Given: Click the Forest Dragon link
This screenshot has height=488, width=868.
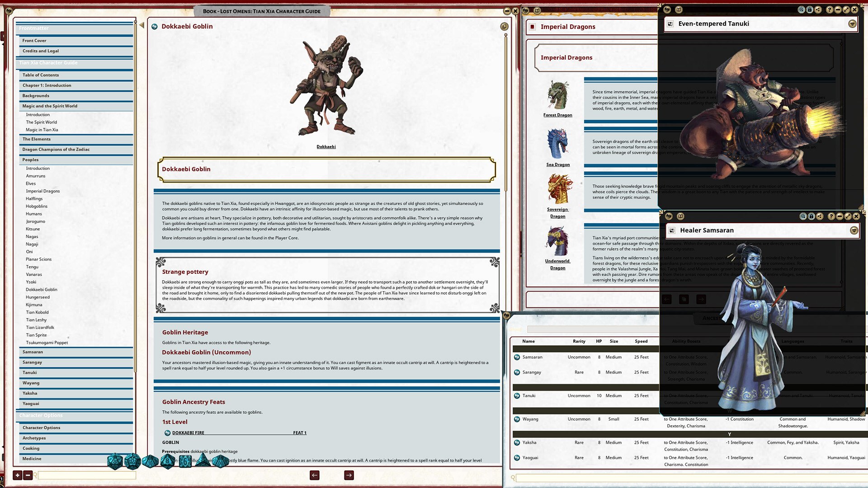Looking at the screenshot, I should pyautogui.click(x=557, y=115).
